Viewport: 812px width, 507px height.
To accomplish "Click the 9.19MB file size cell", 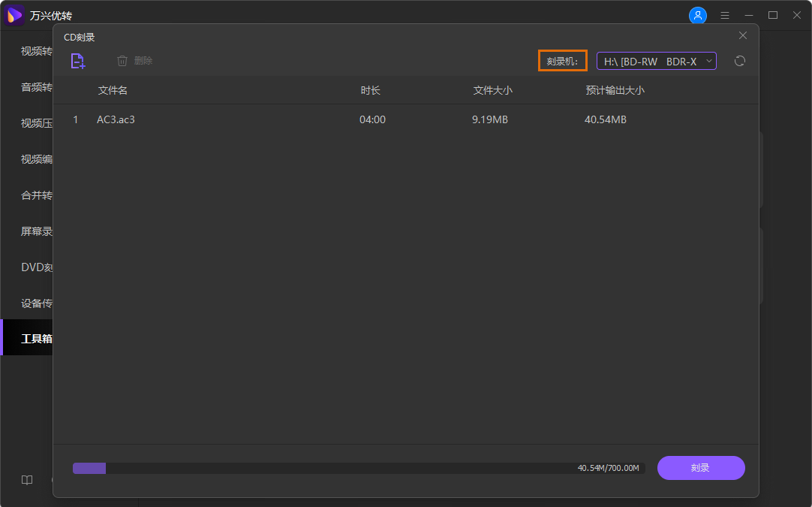I will tap(489, 119).
